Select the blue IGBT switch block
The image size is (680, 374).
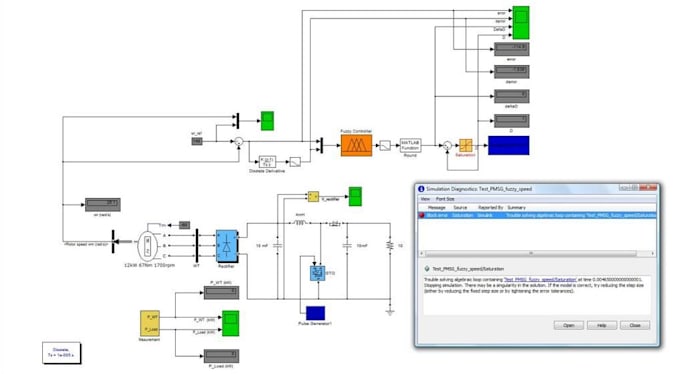[317, 273]
